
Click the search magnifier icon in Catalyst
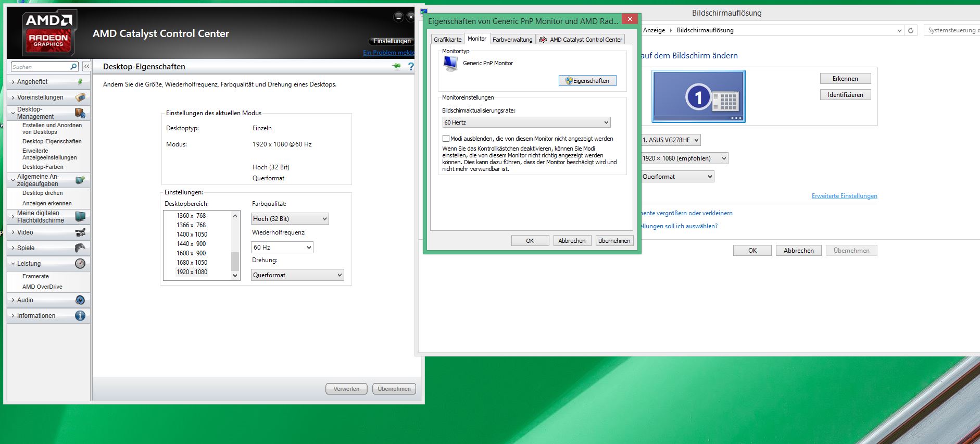[73, 67]
